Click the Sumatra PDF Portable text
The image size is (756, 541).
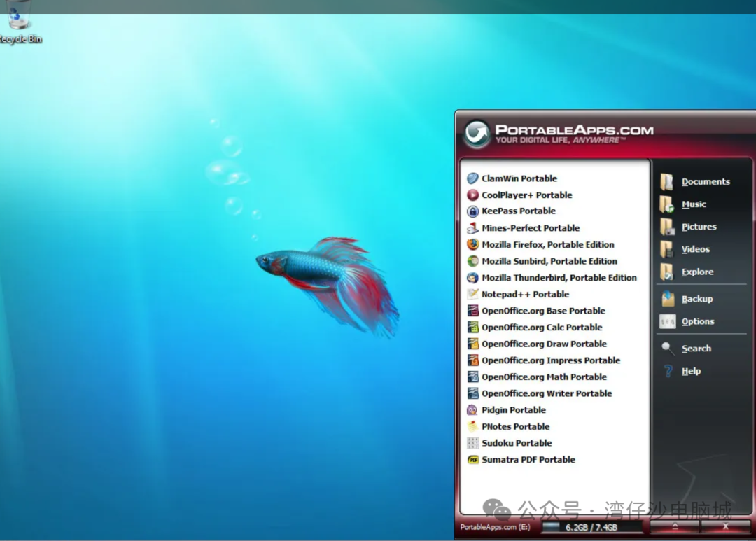tap(528, 460)
